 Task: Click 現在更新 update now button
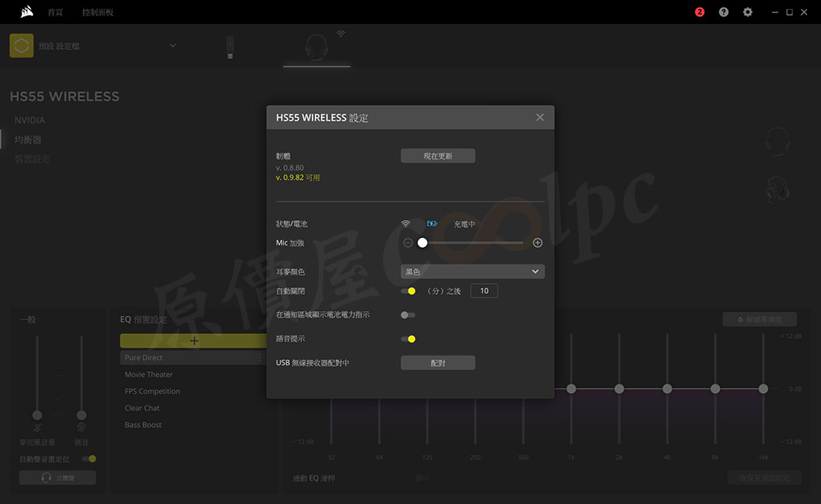click(x=438, y=156)
